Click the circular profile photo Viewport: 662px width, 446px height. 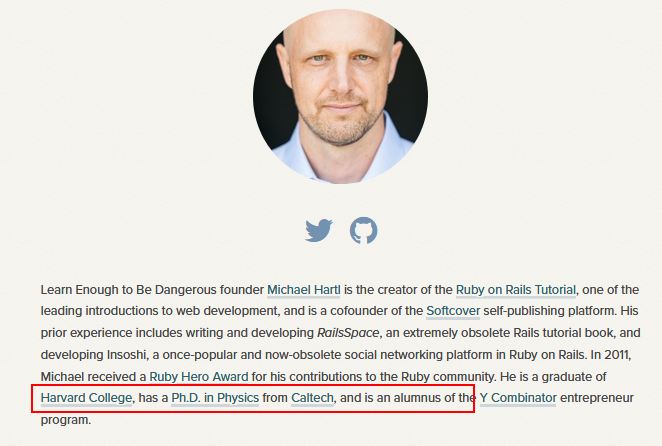pyautogui.click(x=340, y=96)
